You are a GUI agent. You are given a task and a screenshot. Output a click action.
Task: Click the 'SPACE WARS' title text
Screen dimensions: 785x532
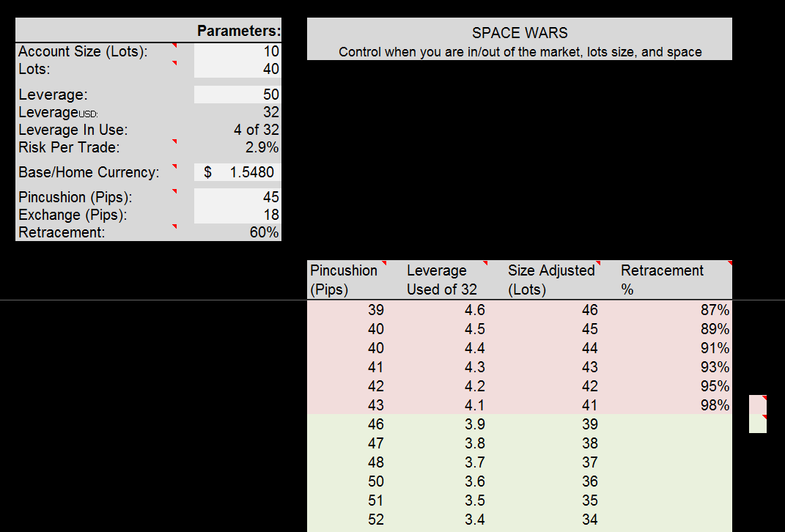(520, 33)
